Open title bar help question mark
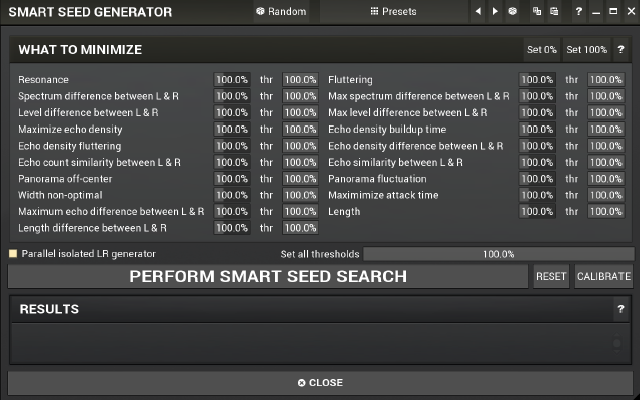Viewport: 640px width, 400px height. 578,12
